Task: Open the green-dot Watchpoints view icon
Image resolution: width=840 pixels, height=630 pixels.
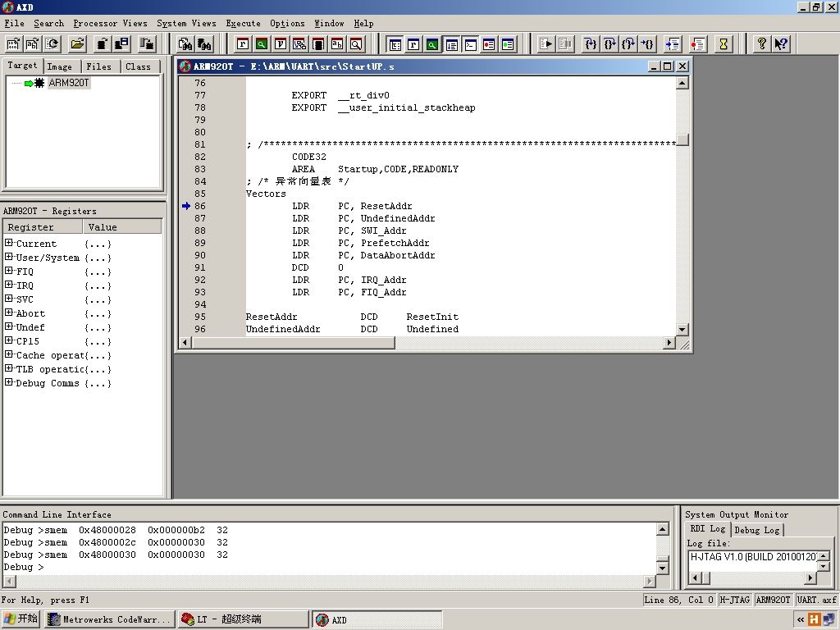Action: (508, 44)
